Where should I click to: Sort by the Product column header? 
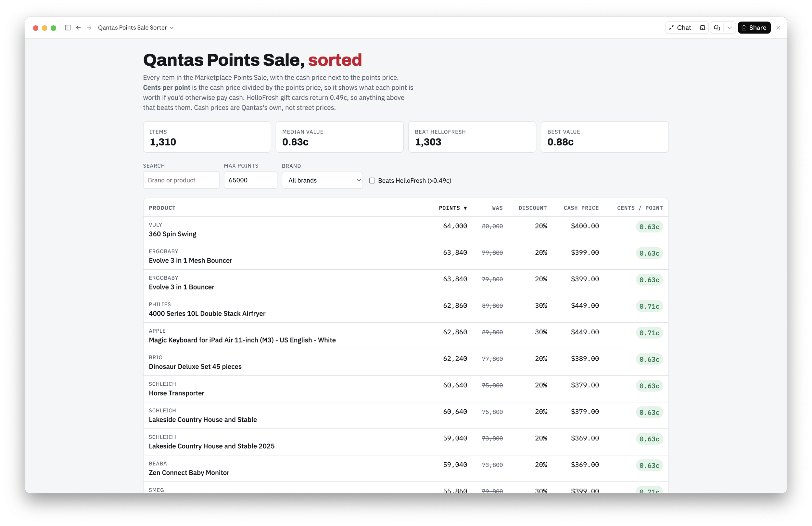tap(162, 208)
